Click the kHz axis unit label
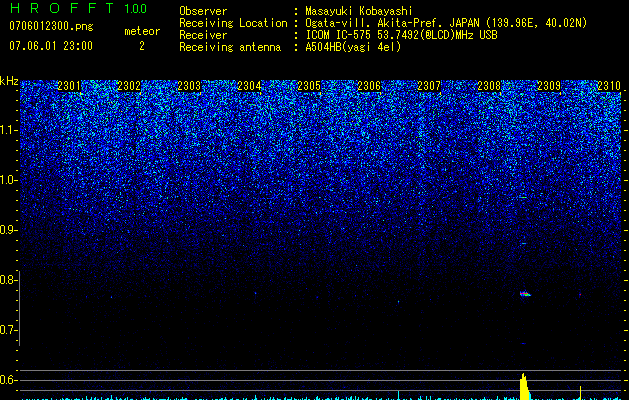The height and width of the screenshot is (400, 629). pos(9,81)
